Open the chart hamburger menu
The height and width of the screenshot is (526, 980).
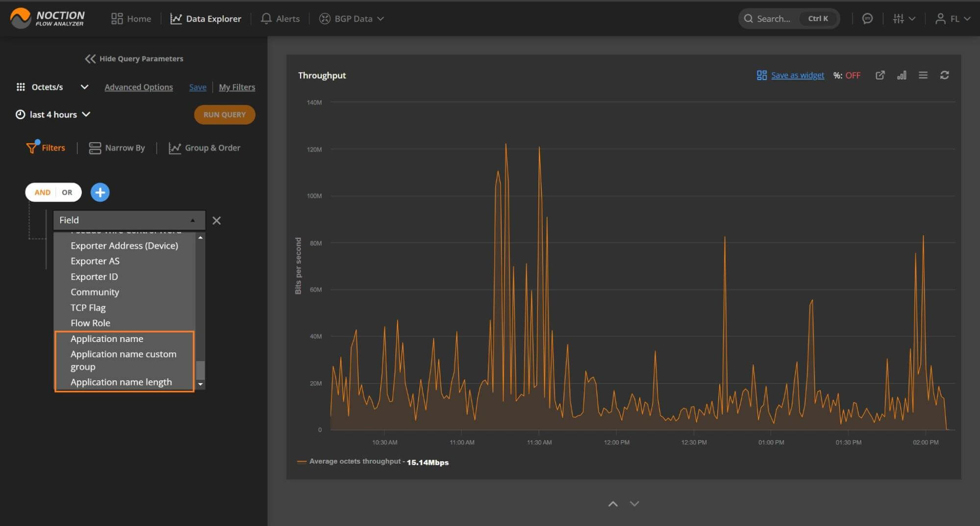[923, 75]
